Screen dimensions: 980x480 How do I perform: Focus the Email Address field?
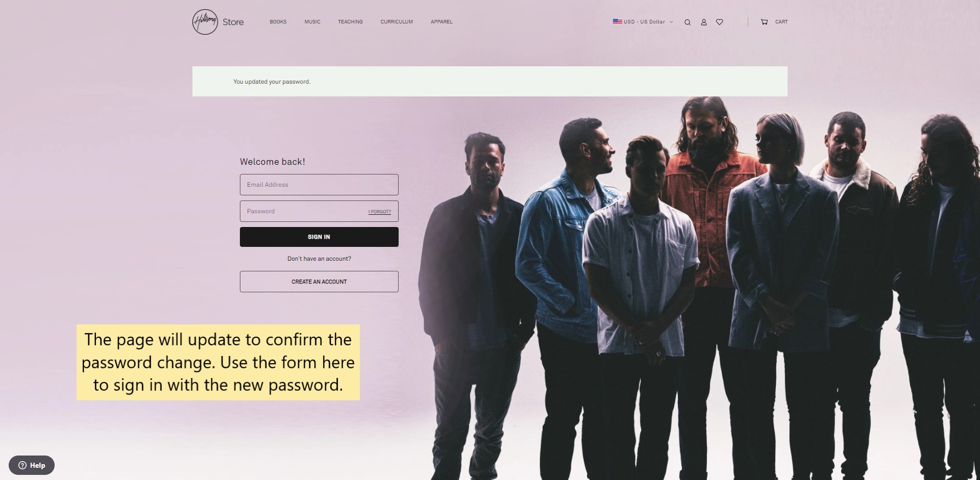tap(319, 185)
